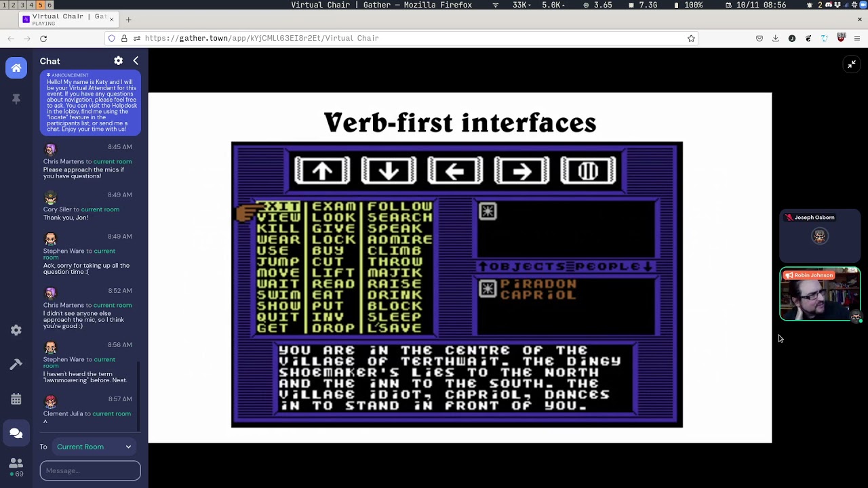Select the build hammer tool
868x488 pixels.
(x=16, y=365)
